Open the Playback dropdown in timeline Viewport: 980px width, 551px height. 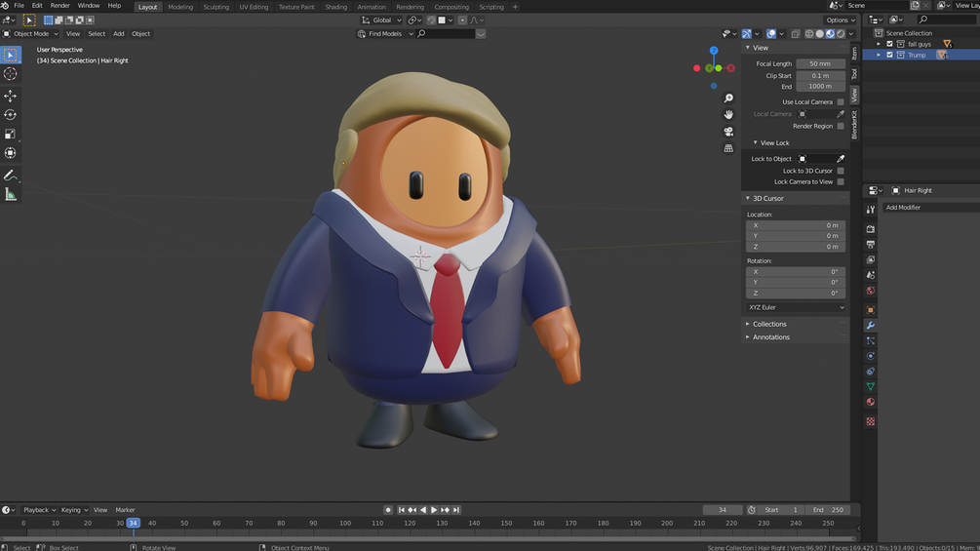tap(39, 510)
